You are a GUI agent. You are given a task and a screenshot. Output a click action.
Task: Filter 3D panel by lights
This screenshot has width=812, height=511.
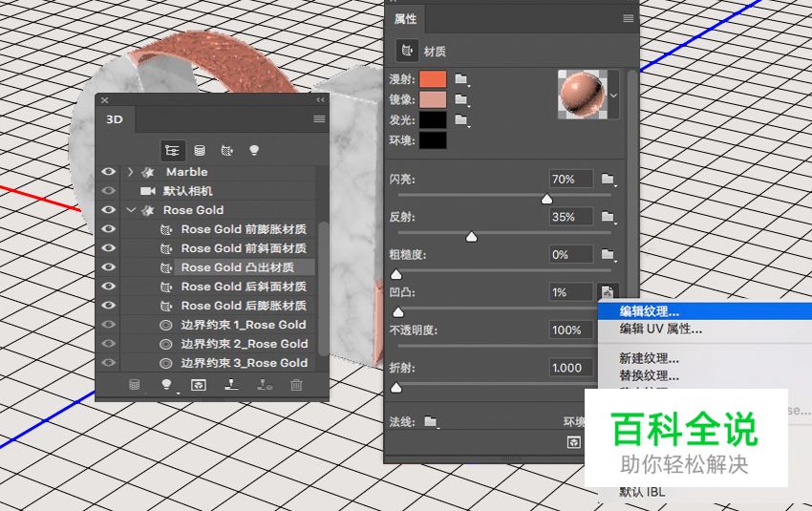tap(254, 151)
